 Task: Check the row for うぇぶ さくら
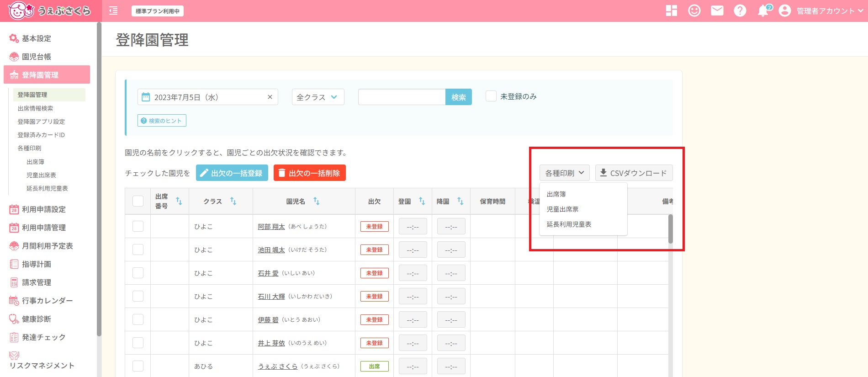[x=138, y=366]
